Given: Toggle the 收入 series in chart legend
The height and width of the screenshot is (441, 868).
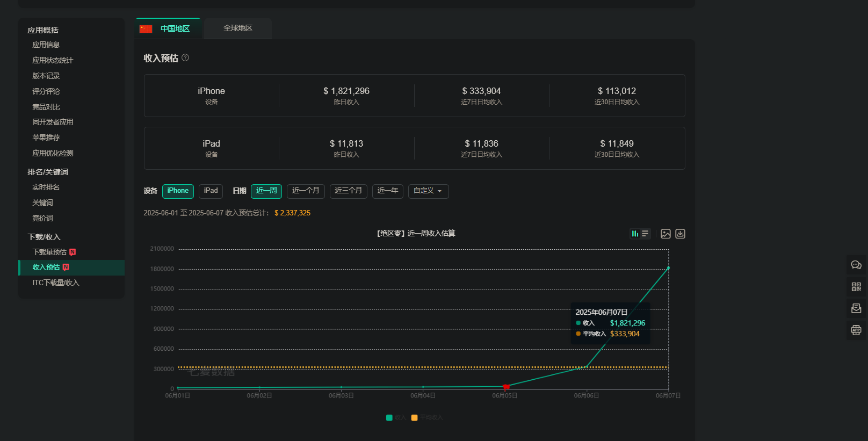Looking at the screenshot, I should (x=396, y=418).
